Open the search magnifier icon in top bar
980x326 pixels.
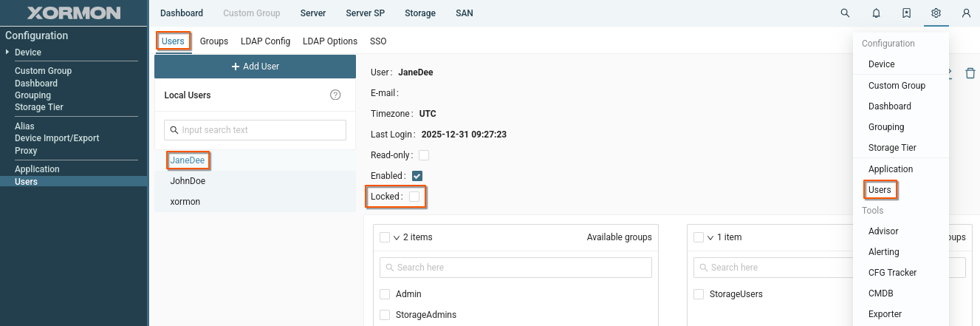point(846,13)
